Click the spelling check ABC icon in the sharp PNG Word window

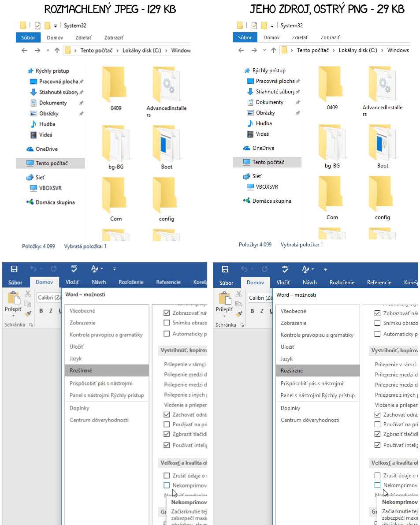tap(285, 269)
